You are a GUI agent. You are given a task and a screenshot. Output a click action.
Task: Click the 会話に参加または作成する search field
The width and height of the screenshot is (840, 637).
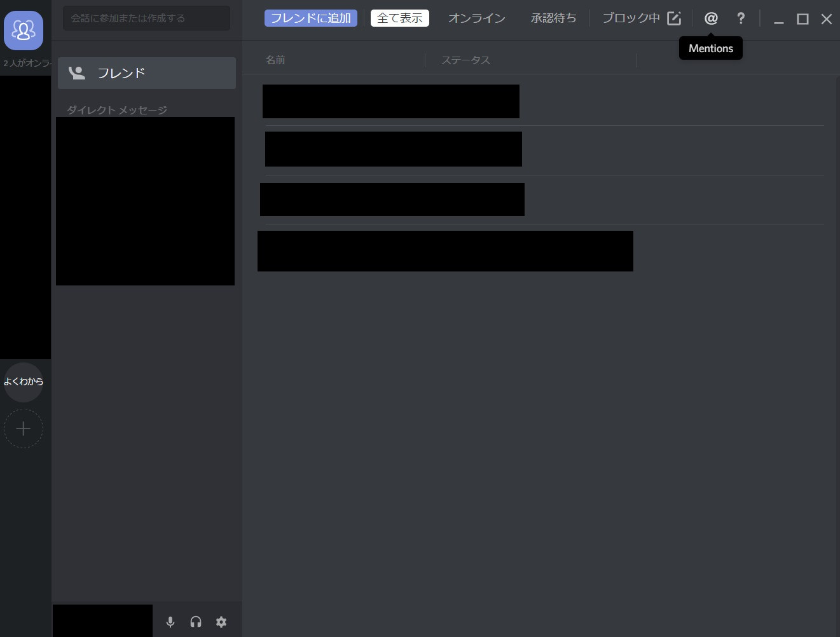[146, 18]
